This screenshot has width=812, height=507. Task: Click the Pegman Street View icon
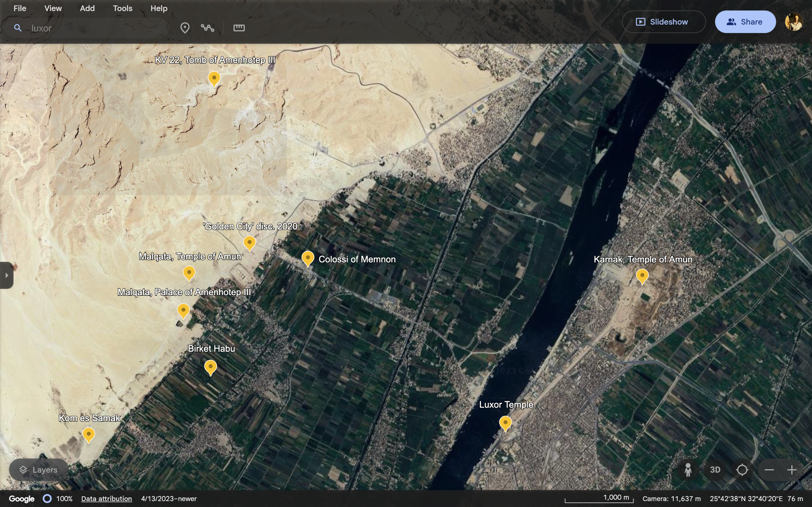click(x=688, y=470)
